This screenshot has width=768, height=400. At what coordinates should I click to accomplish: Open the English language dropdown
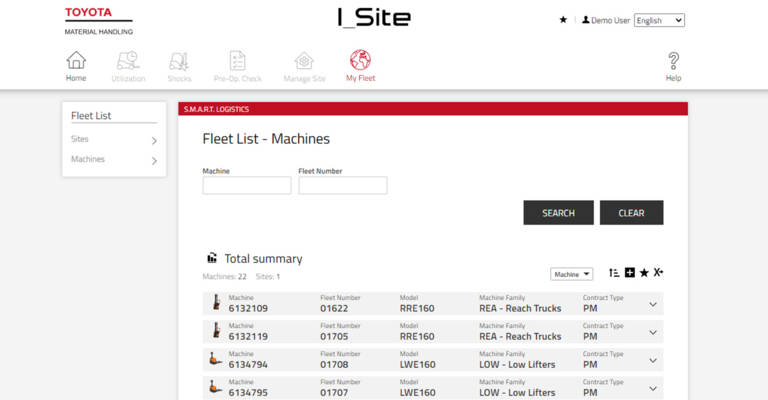[659, 20]
